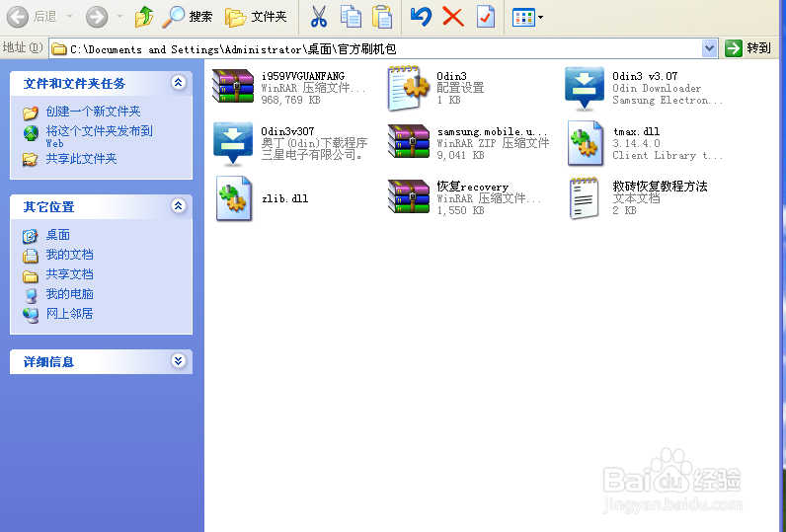Viewport: 786px width, 532px height.
Task: Click the 其它位置 panel heading
Action: pos(48,207)
